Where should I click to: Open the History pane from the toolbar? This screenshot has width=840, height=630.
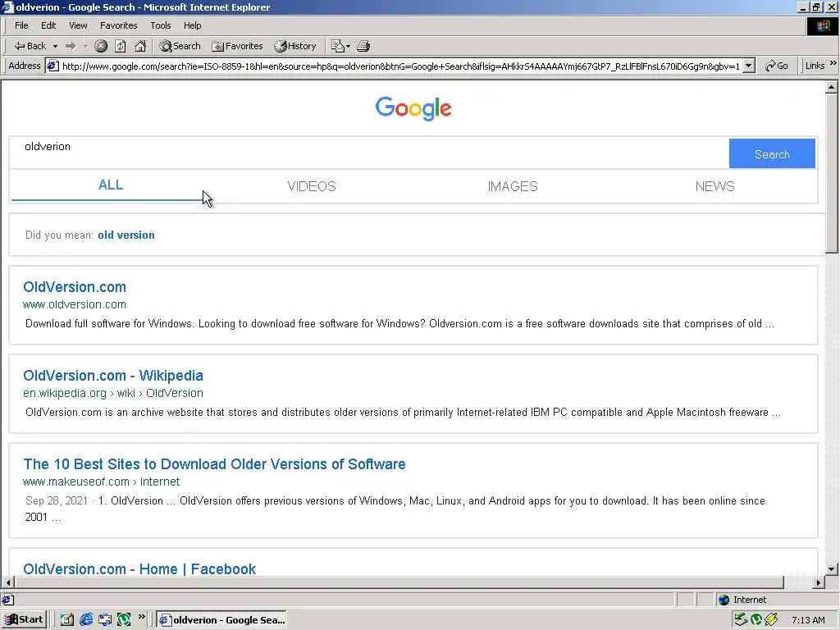[x=295, y=46]
